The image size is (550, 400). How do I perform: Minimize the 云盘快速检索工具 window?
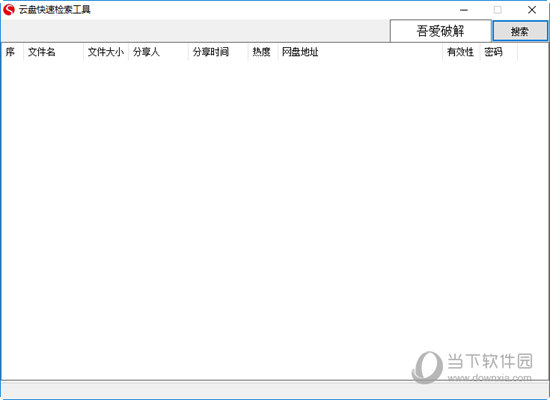pyautogui.click(x=464, y=10)
